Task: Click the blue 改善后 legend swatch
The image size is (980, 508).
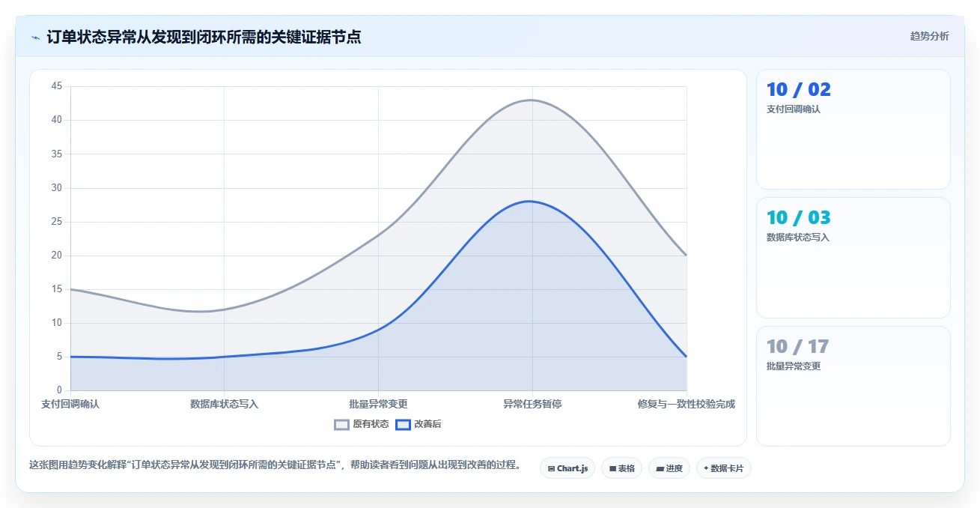Action: [403, 424]
